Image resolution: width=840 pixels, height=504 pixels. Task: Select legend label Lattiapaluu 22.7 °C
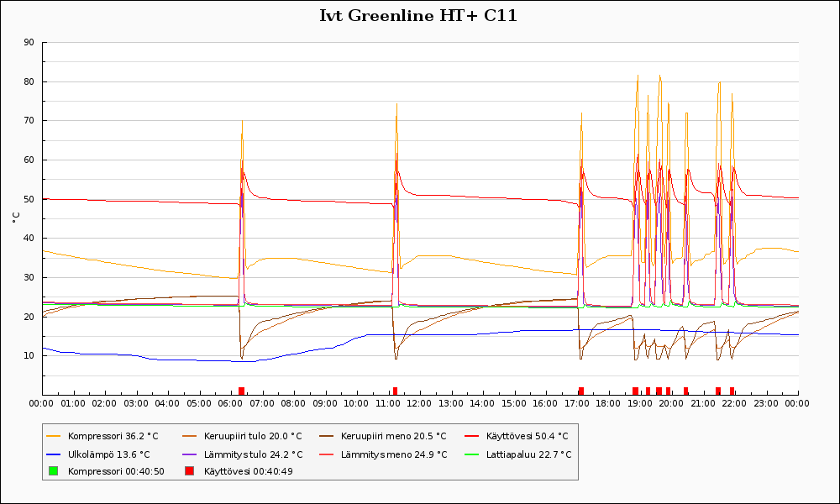528,454
